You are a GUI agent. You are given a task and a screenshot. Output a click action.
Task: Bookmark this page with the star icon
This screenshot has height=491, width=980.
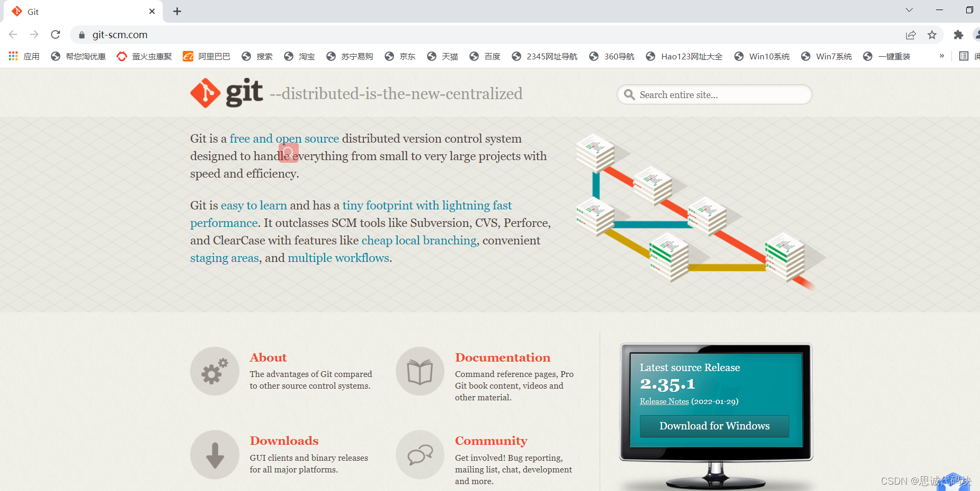[932, 35]
